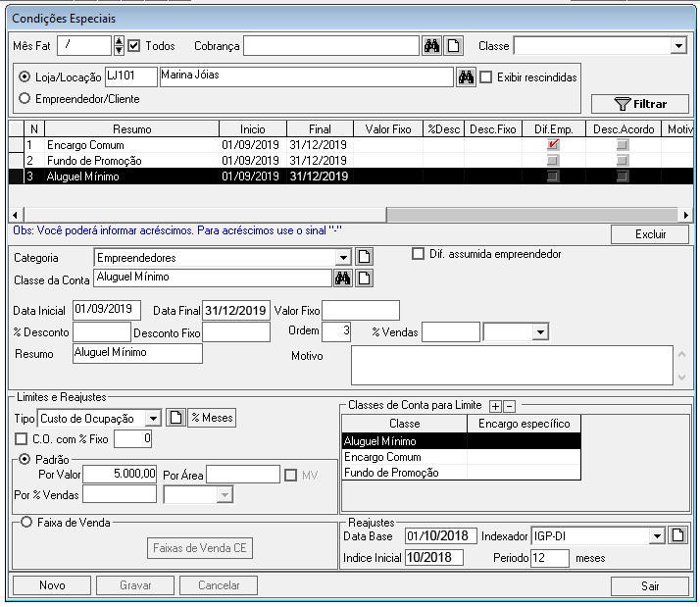Toggle the Todos checkbox
Image resolution: width=700 pixels, height=607 pixels.
(x=134, y=45)
